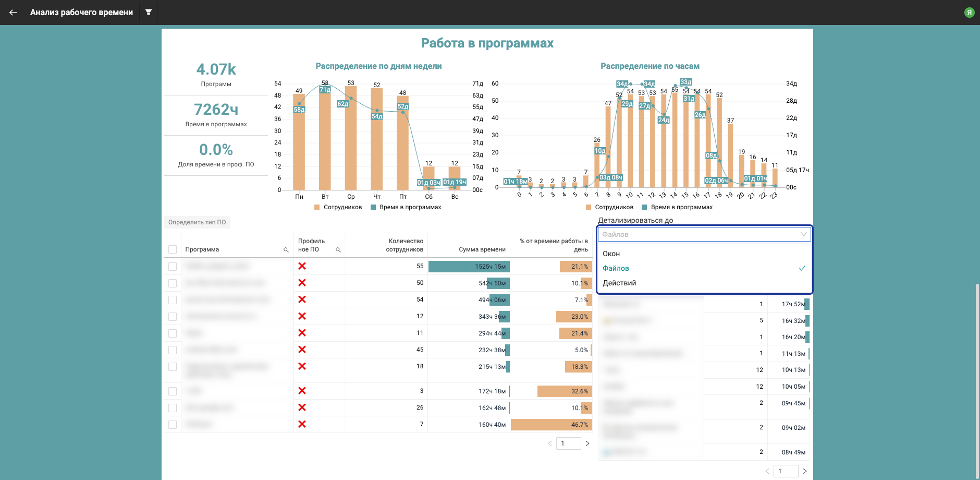This screenshot has height=480, width=980.
Task: Open the green user avatar icon
Action: click(x=969, y=13)
